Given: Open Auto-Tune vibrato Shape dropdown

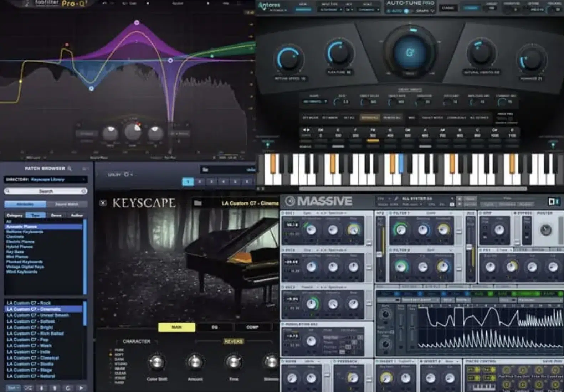Looking at the screenshot, I should pyautogui.click(x=315, y=102).
